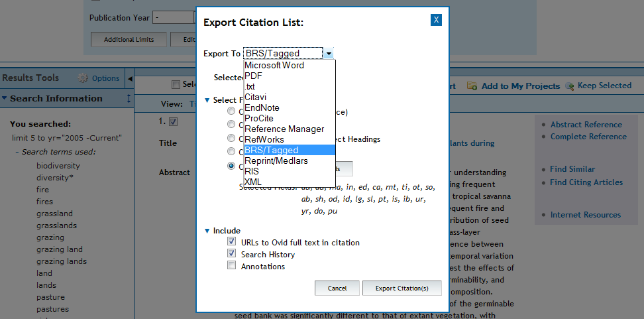This screenshot has height=319, width=644.
Task: Click Export Citation(s) button
Action: coord(402,288)
